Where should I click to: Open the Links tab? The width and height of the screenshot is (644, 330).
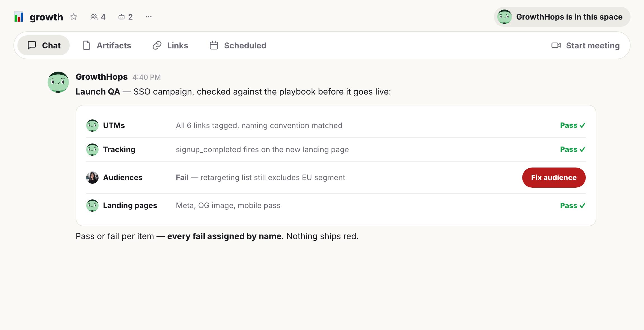pyautogui.click(x=170, y=45)
